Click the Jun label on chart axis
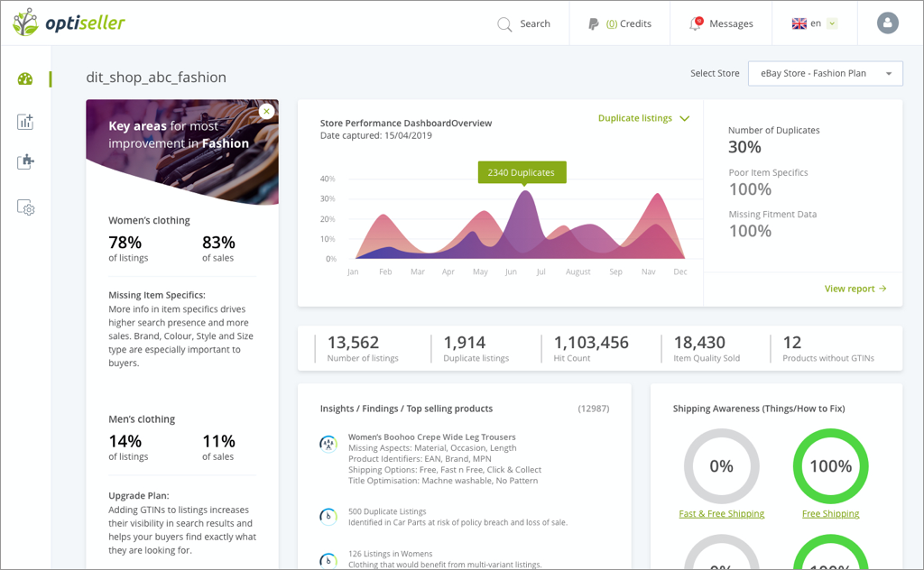 pyautogui.click(x=511, y=271)
